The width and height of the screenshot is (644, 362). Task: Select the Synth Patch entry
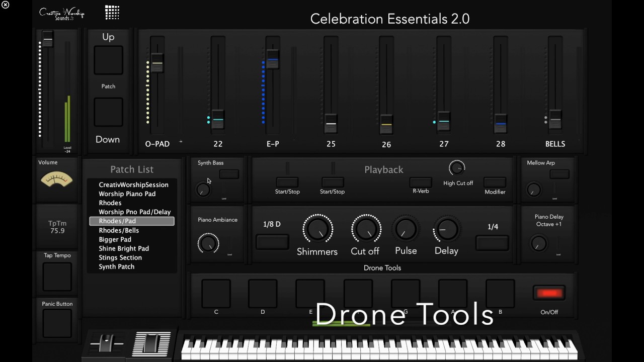(116, 266)
